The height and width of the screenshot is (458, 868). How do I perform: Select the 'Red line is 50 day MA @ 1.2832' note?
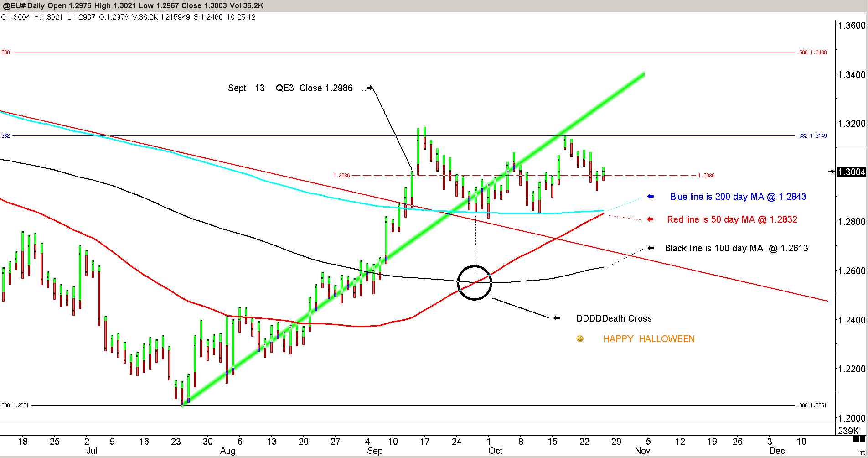click(732, 219)
